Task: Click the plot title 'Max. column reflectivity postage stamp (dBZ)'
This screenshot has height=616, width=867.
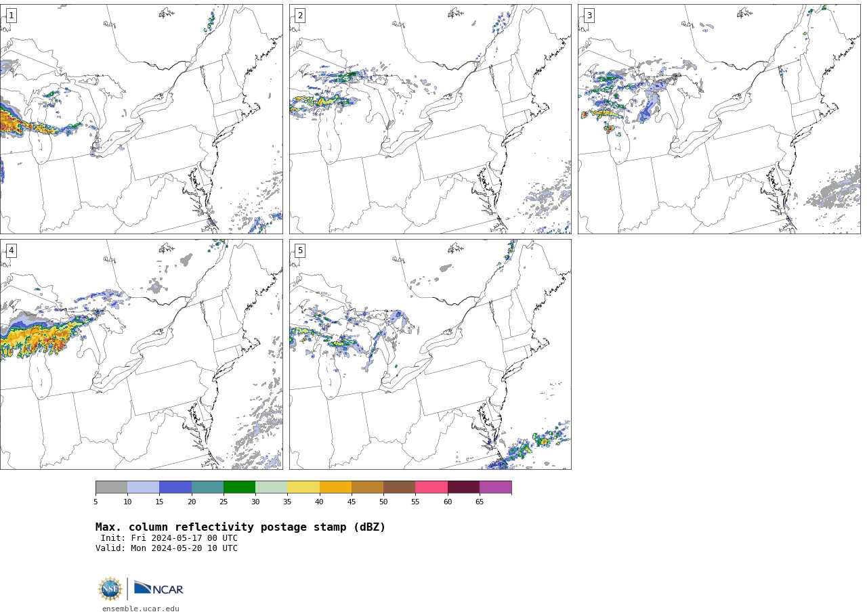Action: [x=240, y=527]
